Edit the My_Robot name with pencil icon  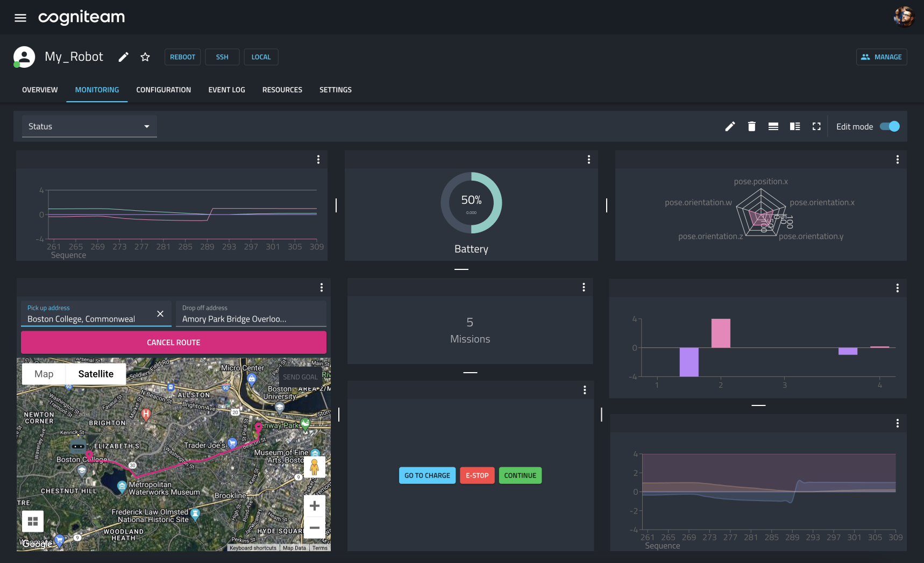[x=124, y=57]
